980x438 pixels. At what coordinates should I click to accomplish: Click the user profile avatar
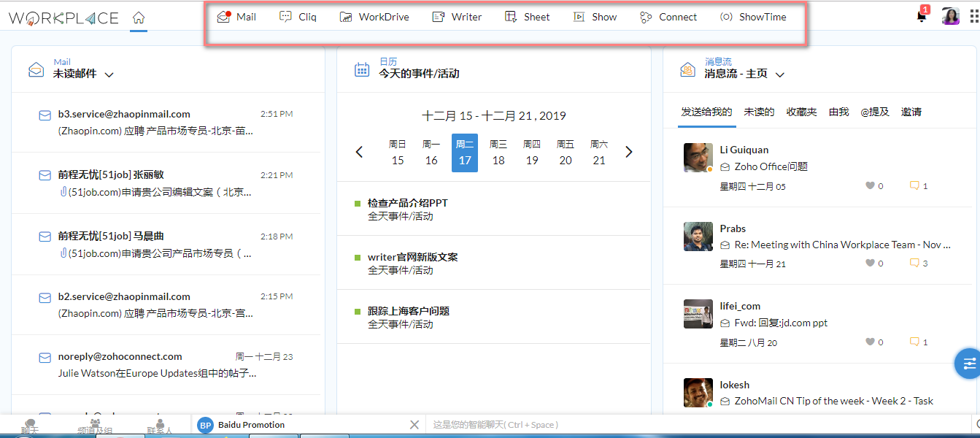pos(950,17)
